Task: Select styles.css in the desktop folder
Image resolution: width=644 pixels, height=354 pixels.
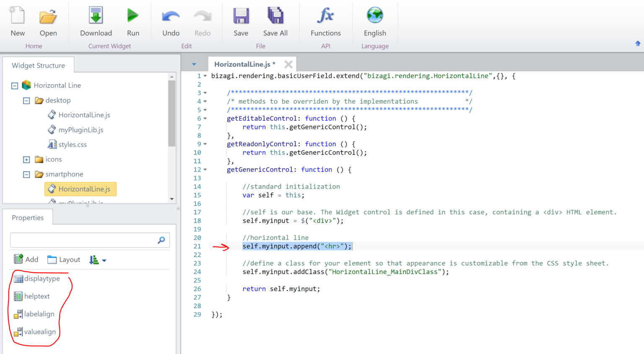Action: pyautogui.click(x=72, y=145)
